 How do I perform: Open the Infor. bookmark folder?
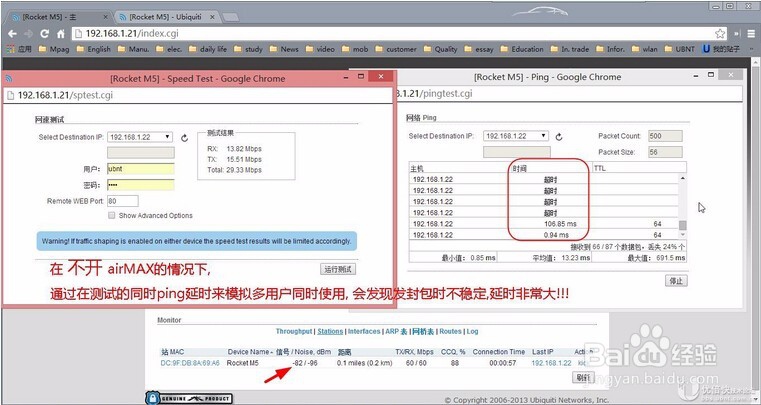tap(610, 49)
